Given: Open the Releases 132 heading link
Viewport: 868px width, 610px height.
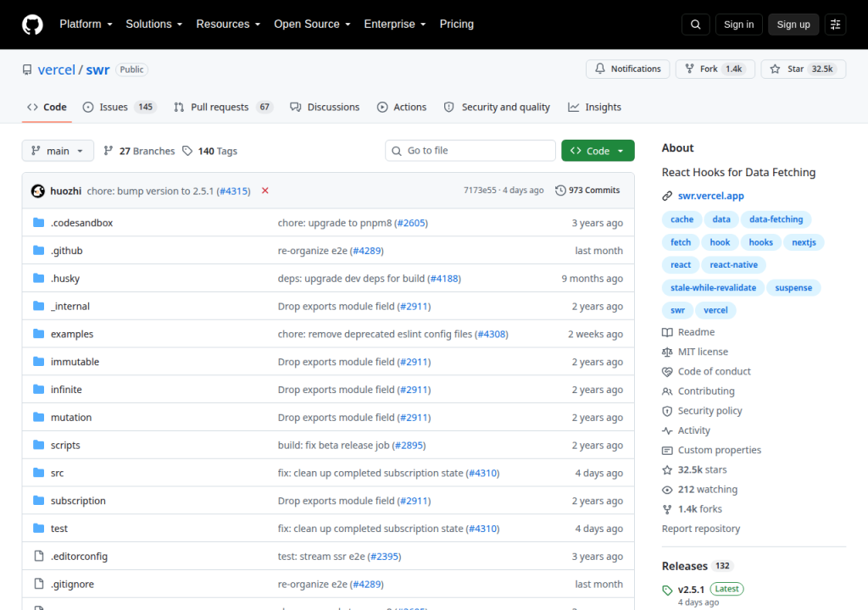Looking at the screenshot, I should click(x=698, y=566).
